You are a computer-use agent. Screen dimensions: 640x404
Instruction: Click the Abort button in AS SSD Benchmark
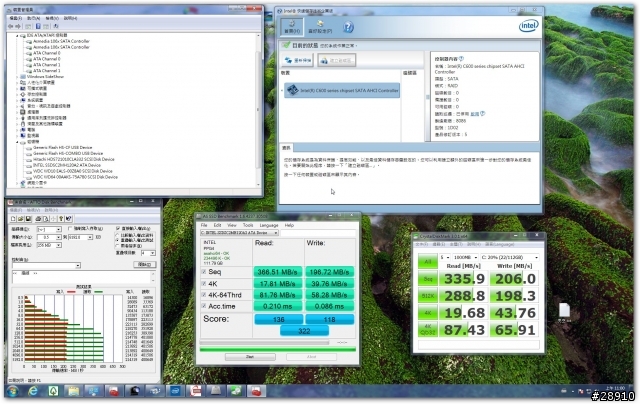[311, 357]
